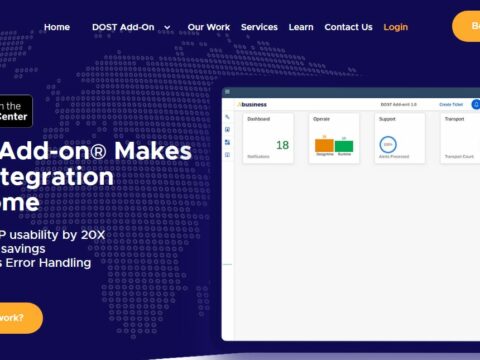Click the circular Alerts Processed gauge

(388, 145)
